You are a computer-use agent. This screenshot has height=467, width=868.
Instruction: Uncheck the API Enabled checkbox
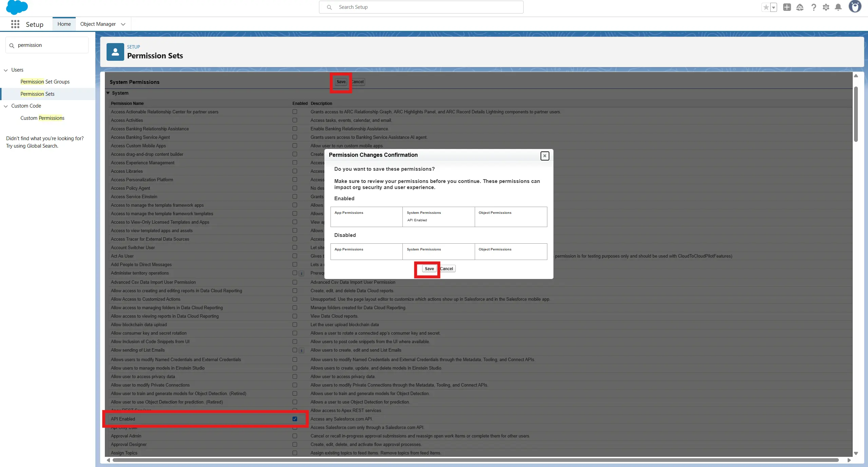(x=295, y=419)
